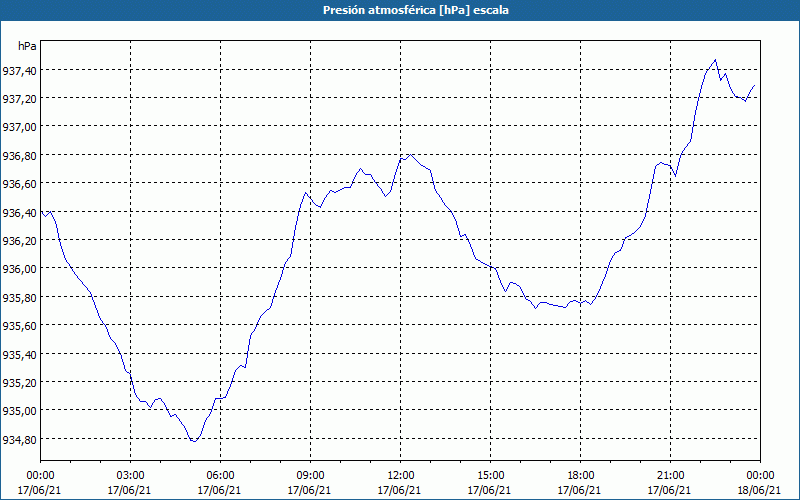Screen dimensions: 800x500
Task: Click the 15:00 time label
Action: [x=490, y=476]
